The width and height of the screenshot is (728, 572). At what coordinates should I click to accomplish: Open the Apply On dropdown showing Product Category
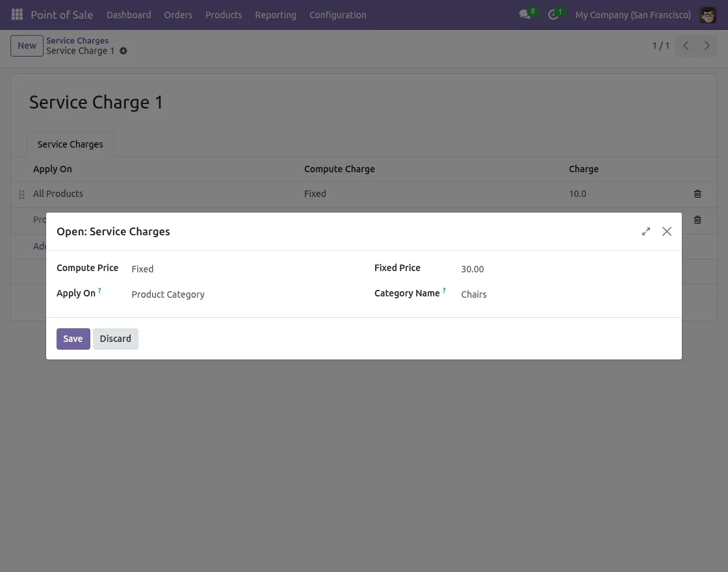pos(168,294)
